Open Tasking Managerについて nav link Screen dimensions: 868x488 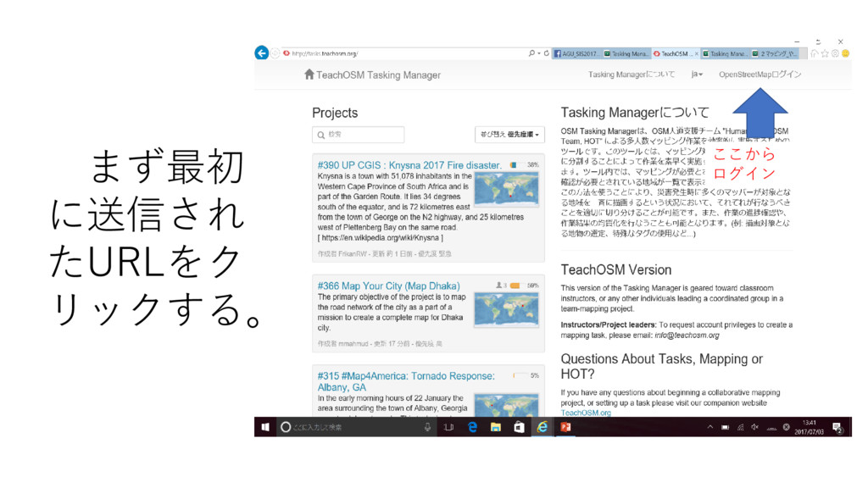(631, 75)
